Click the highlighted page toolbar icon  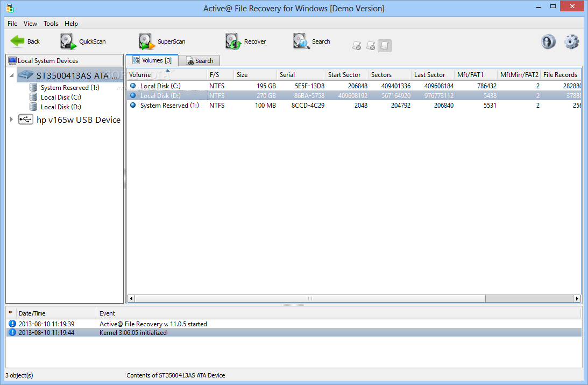click(x=384, y=46)
